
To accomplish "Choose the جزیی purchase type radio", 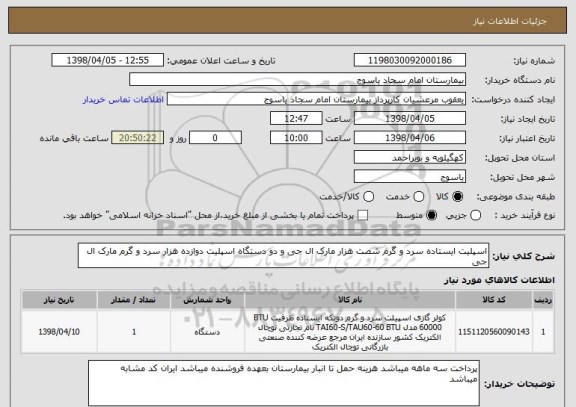I will (x=475, y=216).
